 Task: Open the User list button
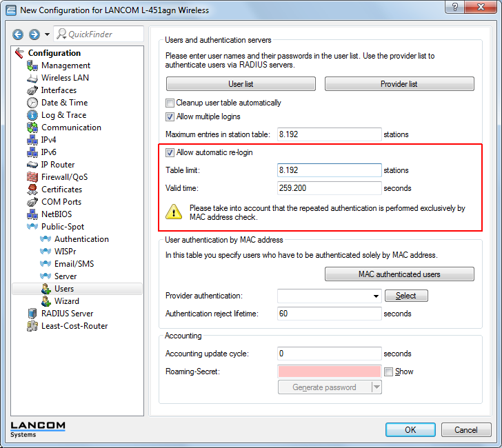point(241,84)
